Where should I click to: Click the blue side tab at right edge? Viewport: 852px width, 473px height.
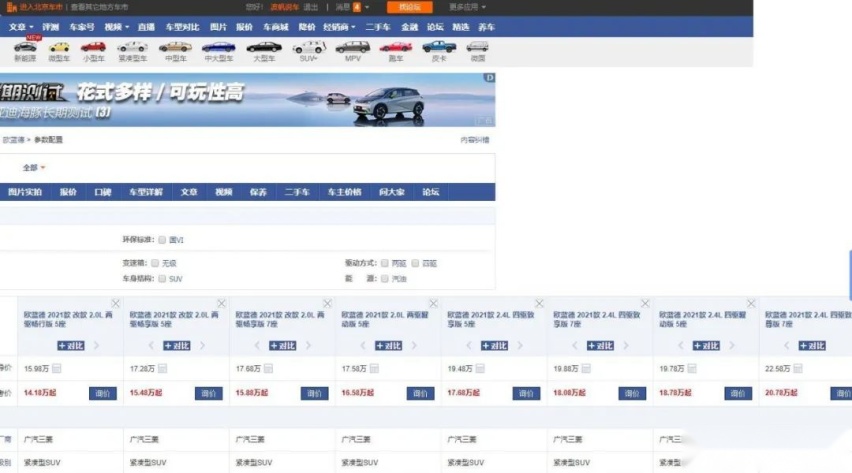[x=850, y=275]
